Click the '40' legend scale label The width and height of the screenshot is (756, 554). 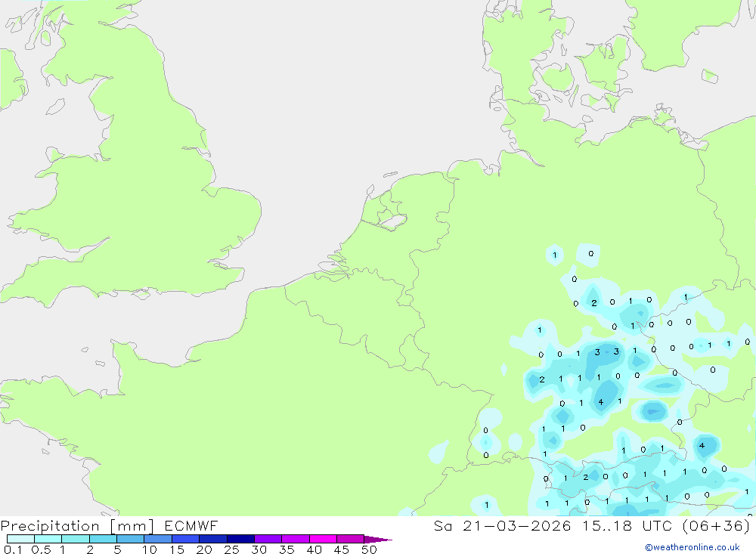point(314,549)
